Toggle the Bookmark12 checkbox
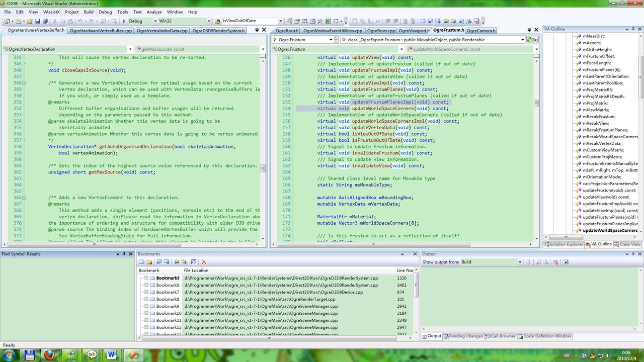This screenshot has width=644, height=362. [x=146, y=327]
